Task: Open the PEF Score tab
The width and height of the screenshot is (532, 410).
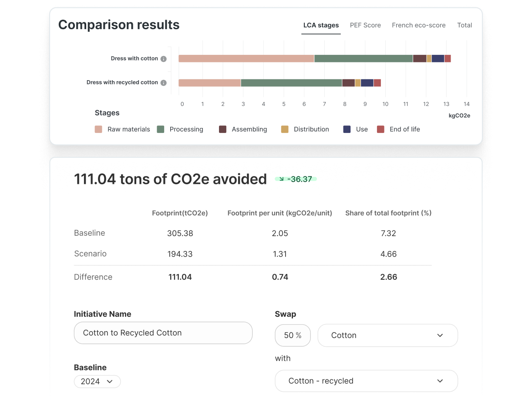Action: (365, 25)
